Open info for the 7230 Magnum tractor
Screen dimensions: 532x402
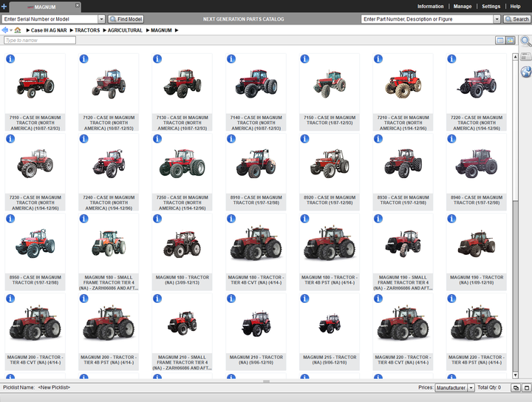pos(10,139)
